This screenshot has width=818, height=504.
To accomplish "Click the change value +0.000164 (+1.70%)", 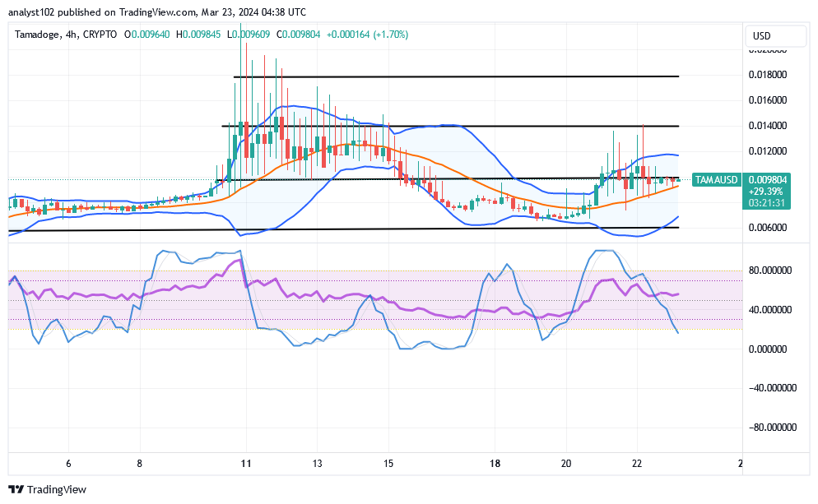I will tap(367, 35).
